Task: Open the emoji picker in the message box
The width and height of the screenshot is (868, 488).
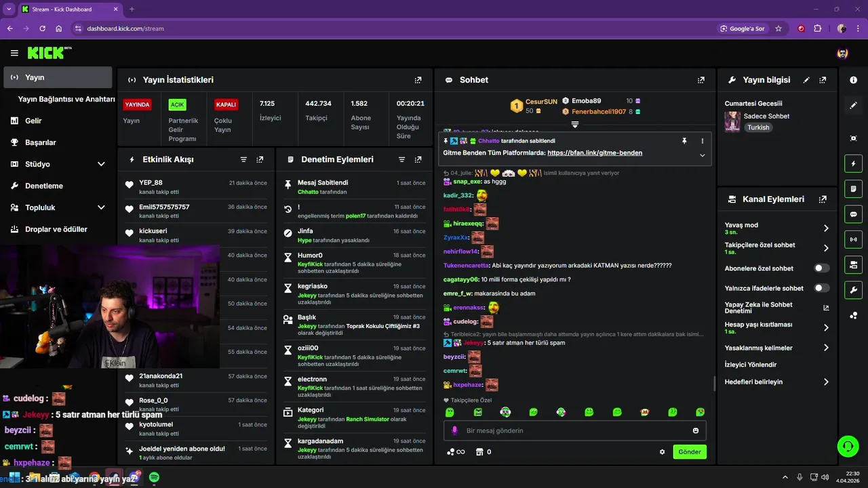Action: (696, 430)
